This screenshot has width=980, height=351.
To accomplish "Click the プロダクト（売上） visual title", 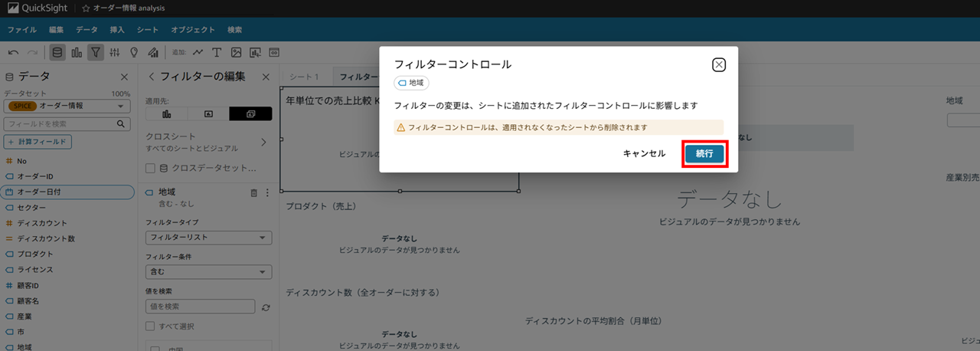I will pyautogui.click(x=322, y=206).
